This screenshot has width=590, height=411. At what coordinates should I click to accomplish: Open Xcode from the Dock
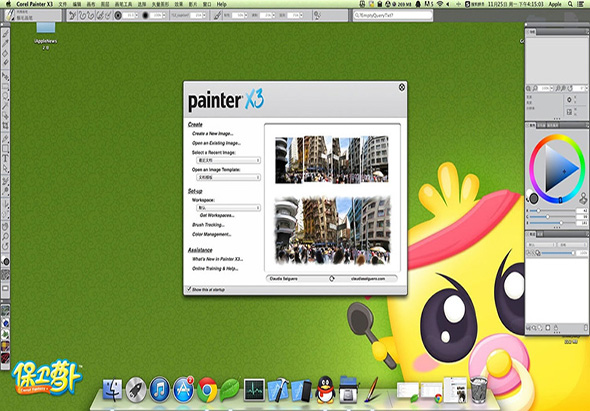click(278, 390)
